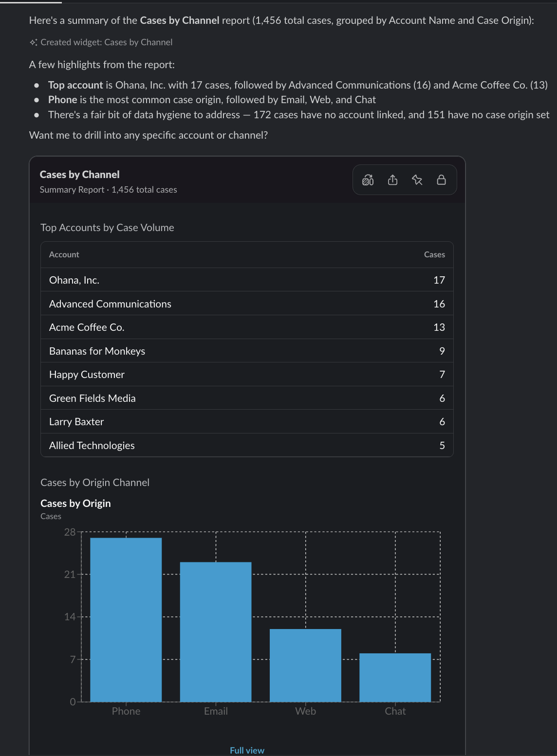Screen dimensions: 557x756
Task: Click the Chat bar in the chart
Action: coord(395,678)
